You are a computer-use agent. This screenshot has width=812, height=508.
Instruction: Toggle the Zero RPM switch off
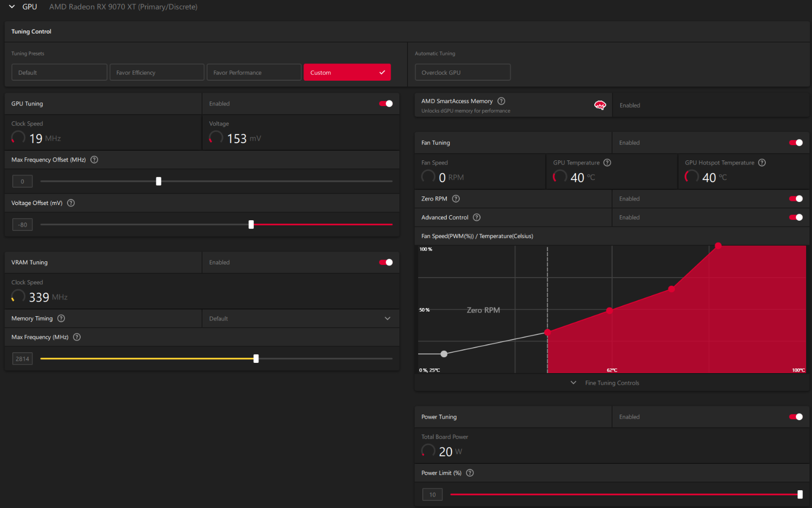click(x=796, y=199)
